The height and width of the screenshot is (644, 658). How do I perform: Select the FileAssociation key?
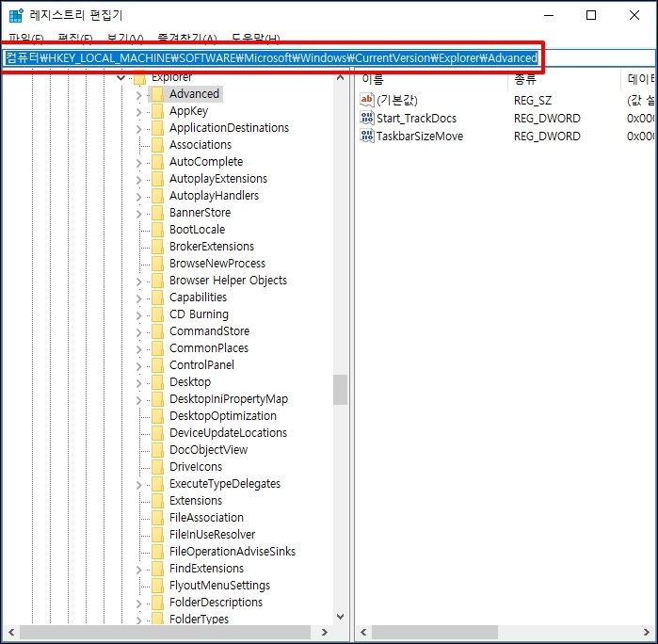click(x=206, y=518)
